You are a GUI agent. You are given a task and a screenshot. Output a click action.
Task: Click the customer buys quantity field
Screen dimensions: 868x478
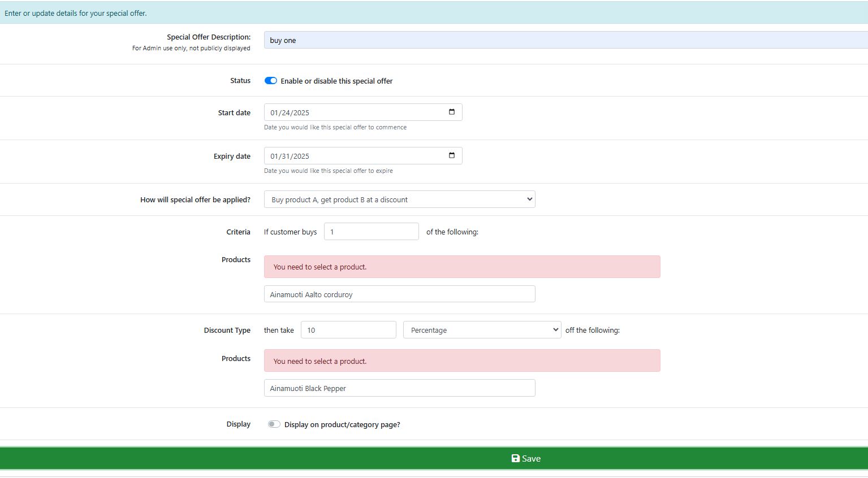pyautogui.click(x=372, y=232)
